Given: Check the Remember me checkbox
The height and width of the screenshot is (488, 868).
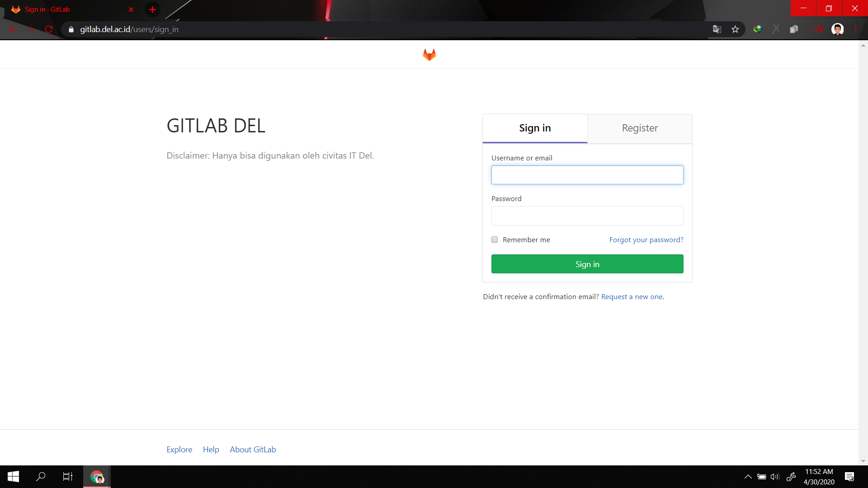Looking at the screenshot, I should click(495, 239).
